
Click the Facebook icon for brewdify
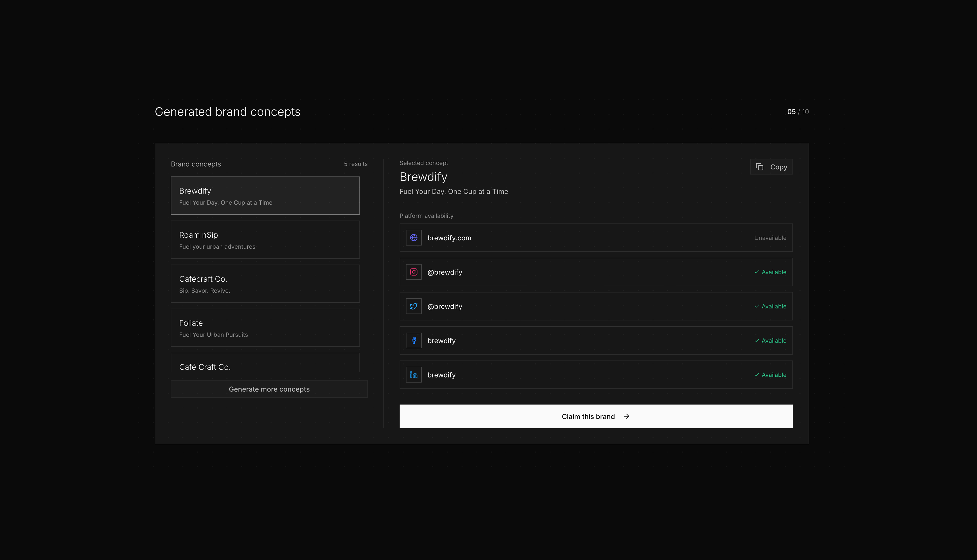414,340
